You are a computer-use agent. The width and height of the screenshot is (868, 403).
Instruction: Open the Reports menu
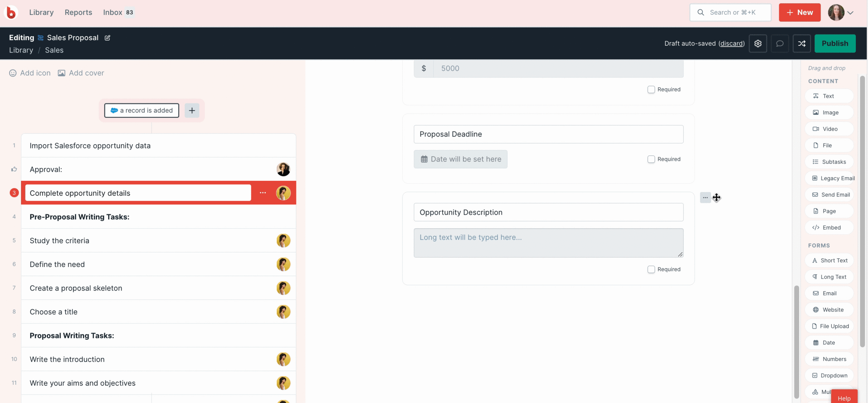[78, 13]
